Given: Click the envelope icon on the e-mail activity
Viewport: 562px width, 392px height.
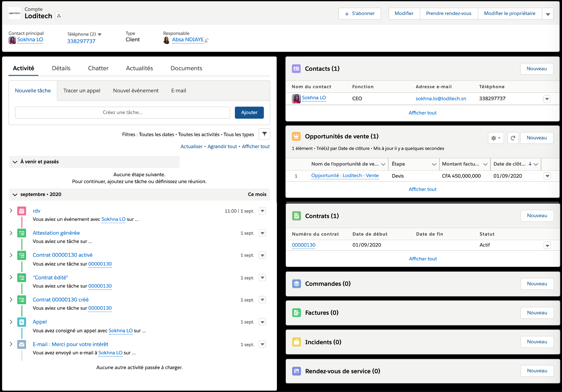Looking at the screenshot, I should pyautogui.click(x=22, y=344).
